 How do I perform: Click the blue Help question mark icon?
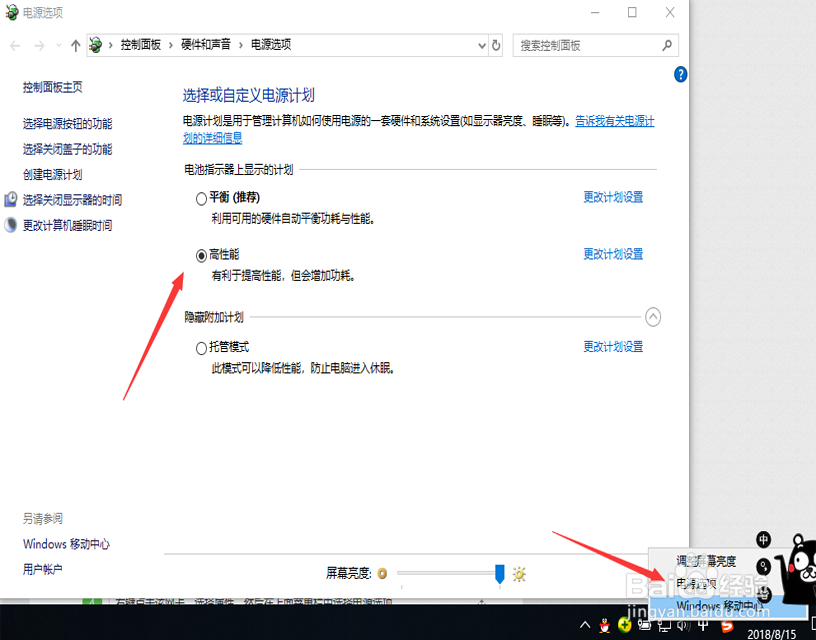(x=680, y=74)
